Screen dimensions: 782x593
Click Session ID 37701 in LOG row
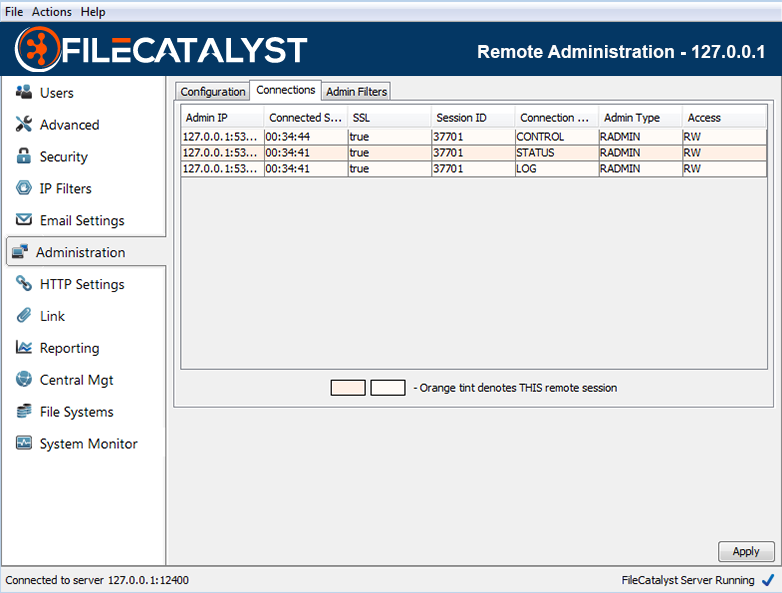pos(473,169)
